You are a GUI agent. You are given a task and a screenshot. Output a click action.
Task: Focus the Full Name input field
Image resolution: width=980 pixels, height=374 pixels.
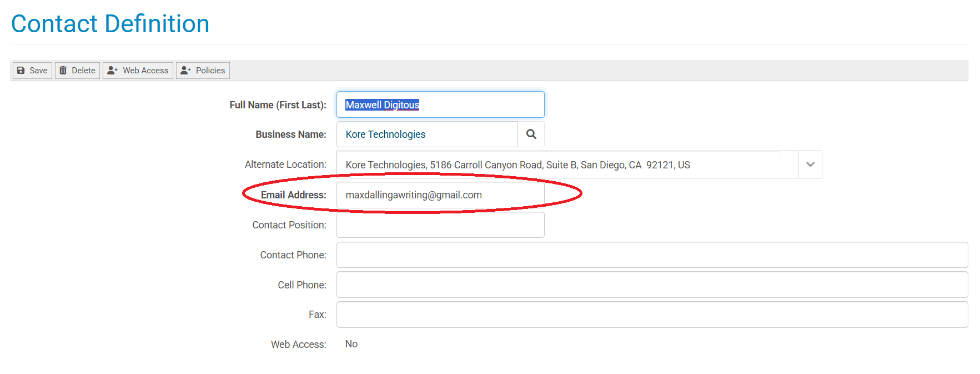click(x=440, y=104)
